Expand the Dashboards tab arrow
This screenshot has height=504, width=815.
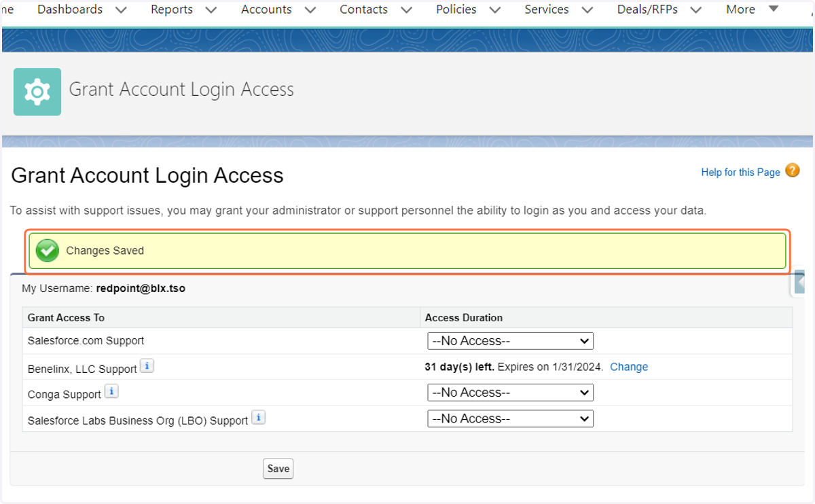pyautogui.click(x=121, y=10)
